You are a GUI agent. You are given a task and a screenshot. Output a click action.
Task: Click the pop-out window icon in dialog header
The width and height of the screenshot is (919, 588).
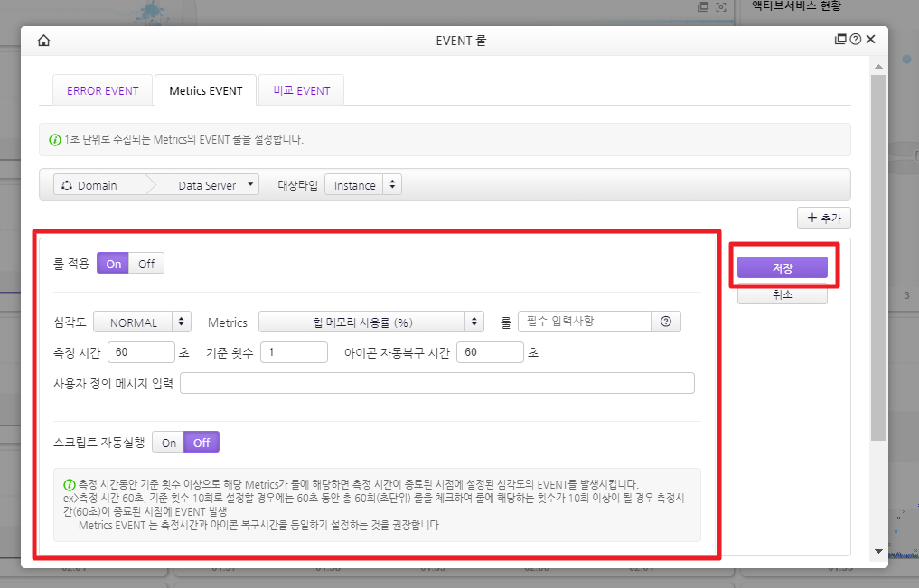840,40
